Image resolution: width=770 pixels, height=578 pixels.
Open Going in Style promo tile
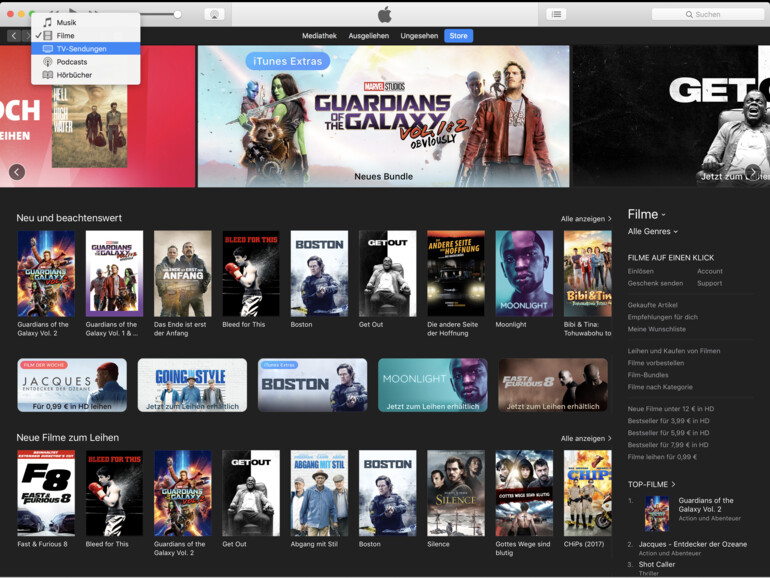(x=192, y=385)
